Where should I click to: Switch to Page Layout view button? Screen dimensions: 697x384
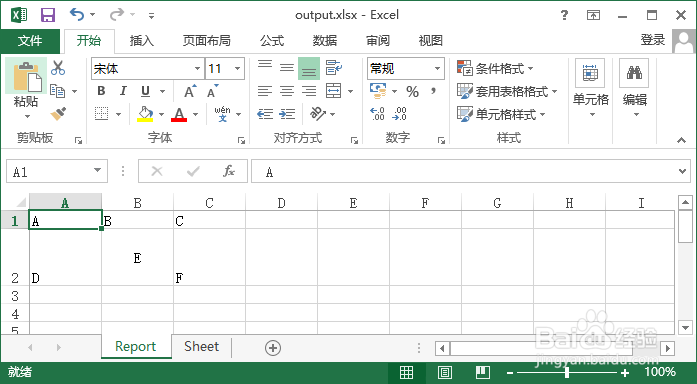[445, 372]
